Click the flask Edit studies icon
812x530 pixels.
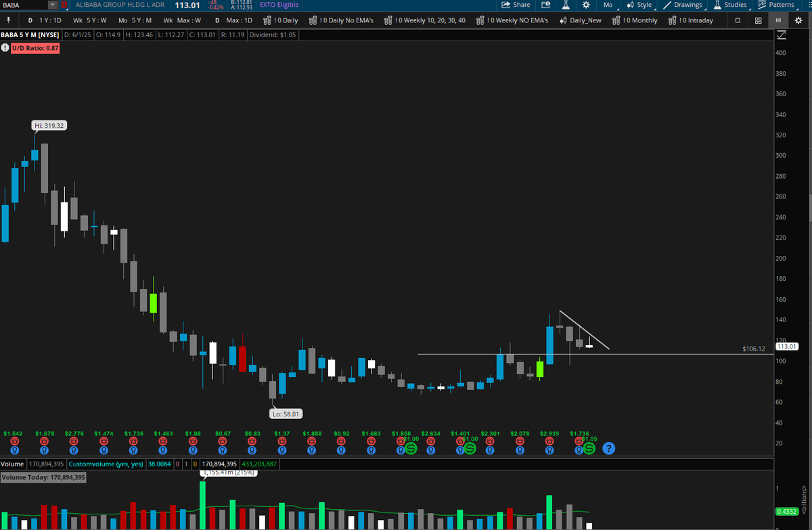coord(566,5)
